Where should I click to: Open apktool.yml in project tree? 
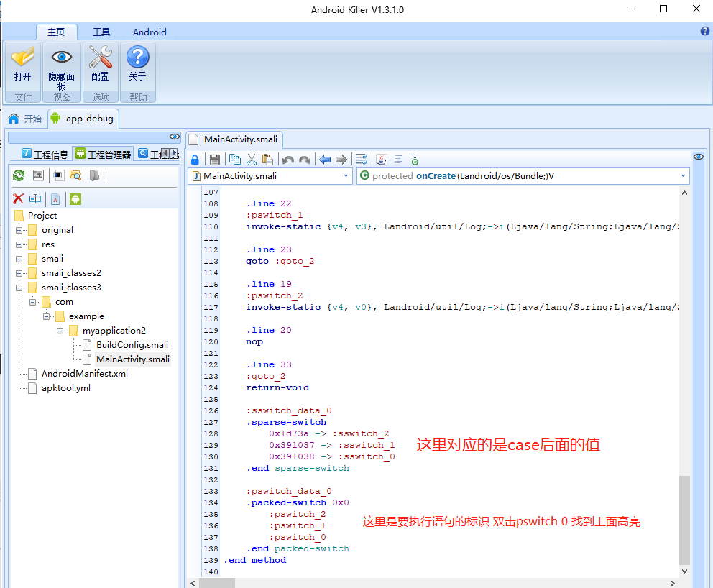(x=66, y=388)
